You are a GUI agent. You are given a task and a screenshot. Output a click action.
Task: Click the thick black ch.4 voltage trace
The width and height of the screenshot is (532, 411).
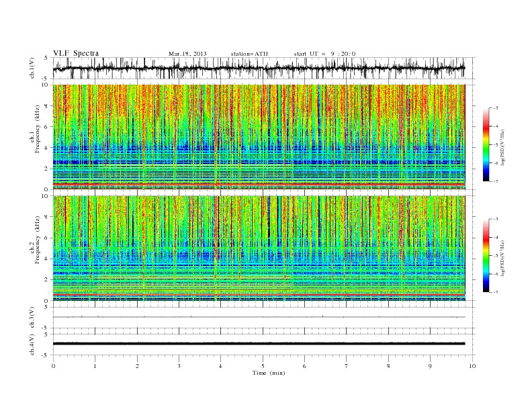[x=259, y=344]
